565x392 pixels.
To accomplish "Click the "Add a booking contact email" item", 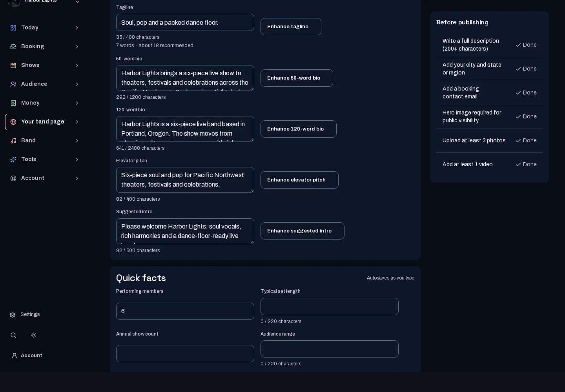I will pyautogui.click(x=490, y=93).
